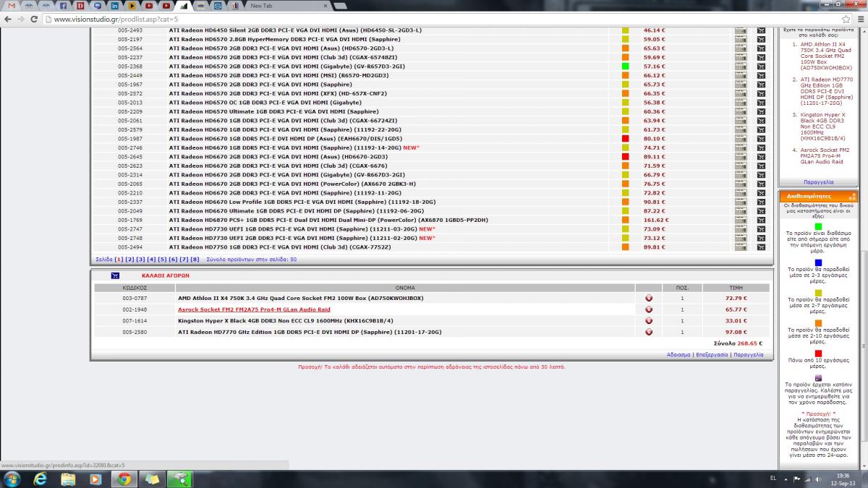Go back with browser back arrow

7,19
